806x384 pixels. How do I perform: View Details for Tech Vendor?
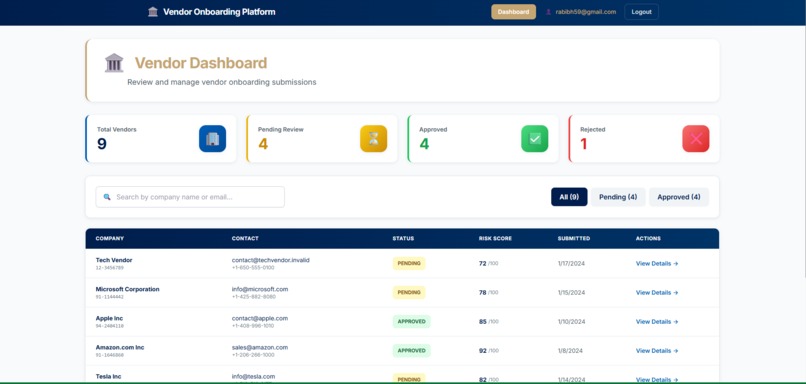[x=657, y=263]
